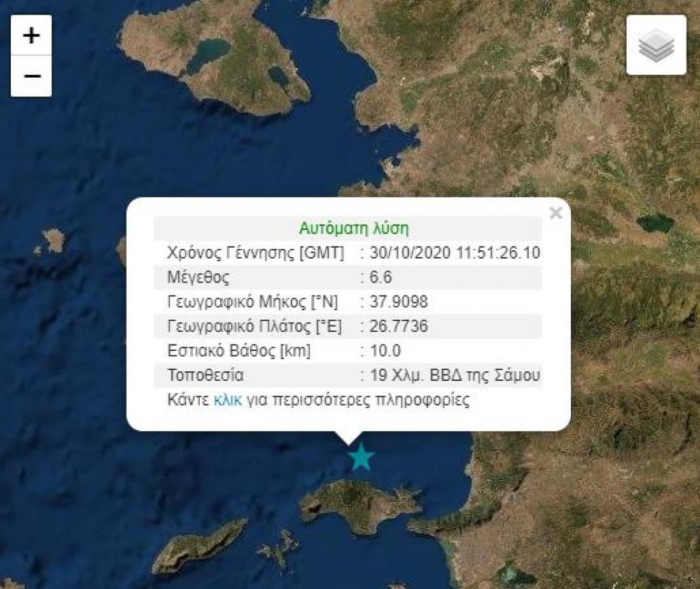
Task: Click the Εστιακό Βάθος 10.0 row
Action: pyautogui.click(x=347, y=351)
